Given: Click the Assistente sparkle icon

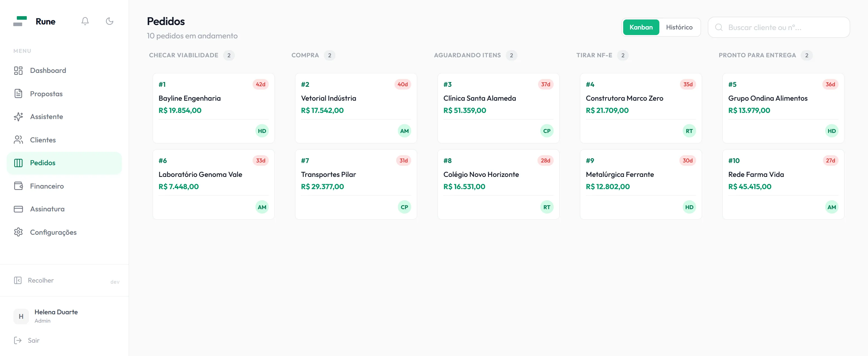Looking at the screenshot, I should click(x=18, y=117).
